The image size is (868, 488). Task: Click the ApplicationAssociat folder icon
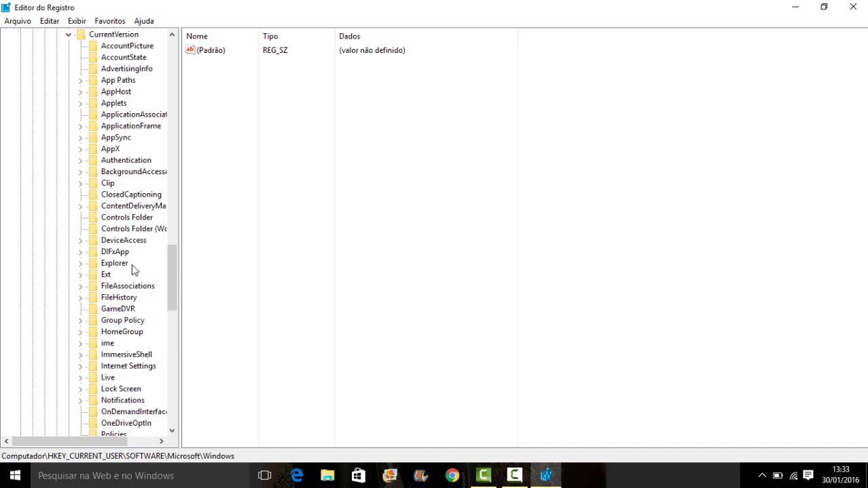tap(93, 115)
